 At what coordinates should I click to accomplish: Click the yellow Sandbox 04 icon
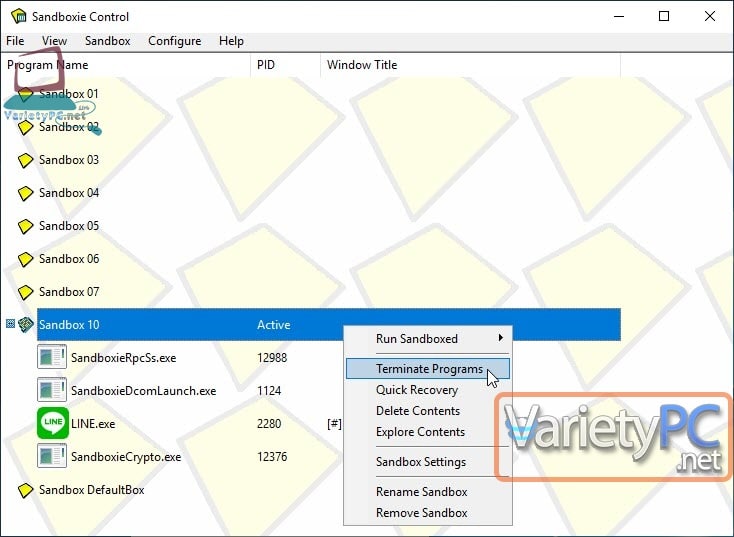[x=25, y=193]
